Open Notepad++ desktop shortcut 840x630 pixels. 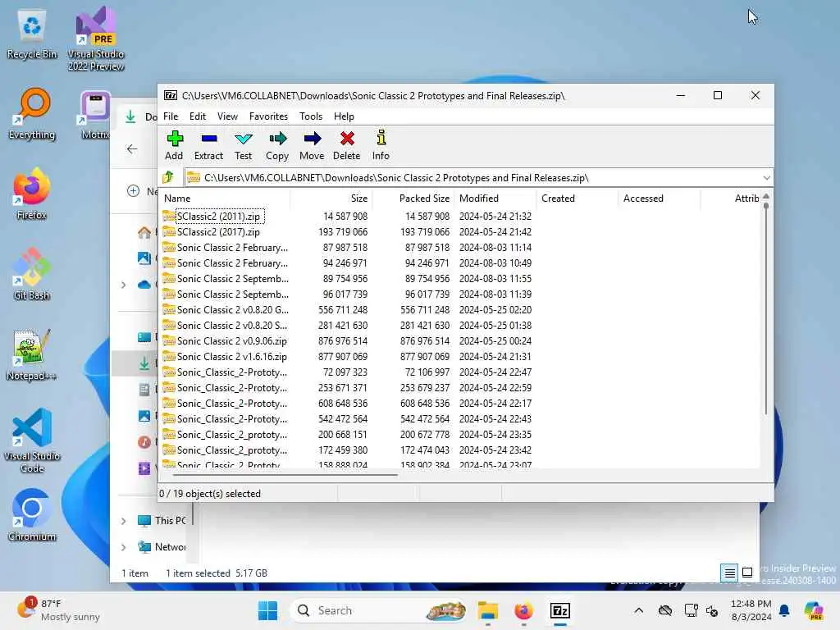point(32,354)
